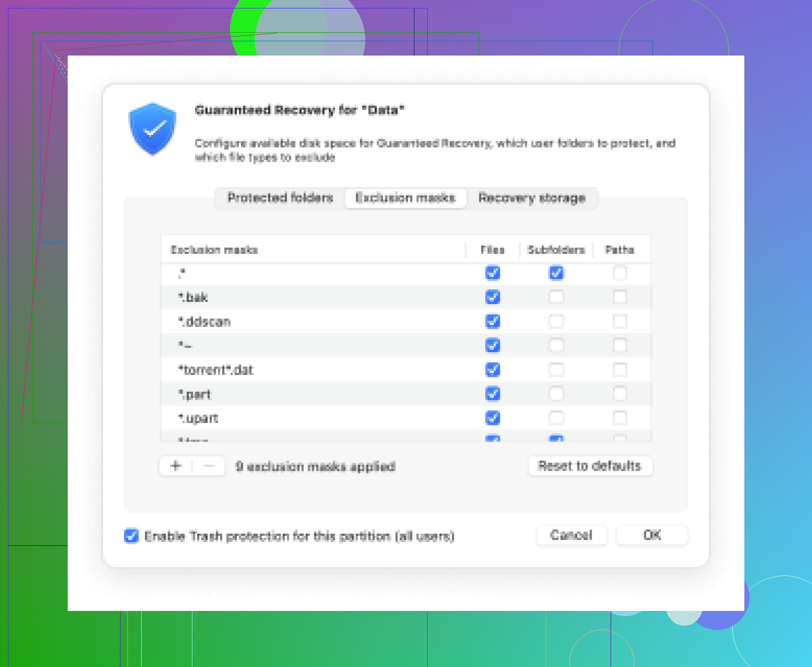
Task: Check Paths for the *torrent*.dat mask
Action: (620, 370)
